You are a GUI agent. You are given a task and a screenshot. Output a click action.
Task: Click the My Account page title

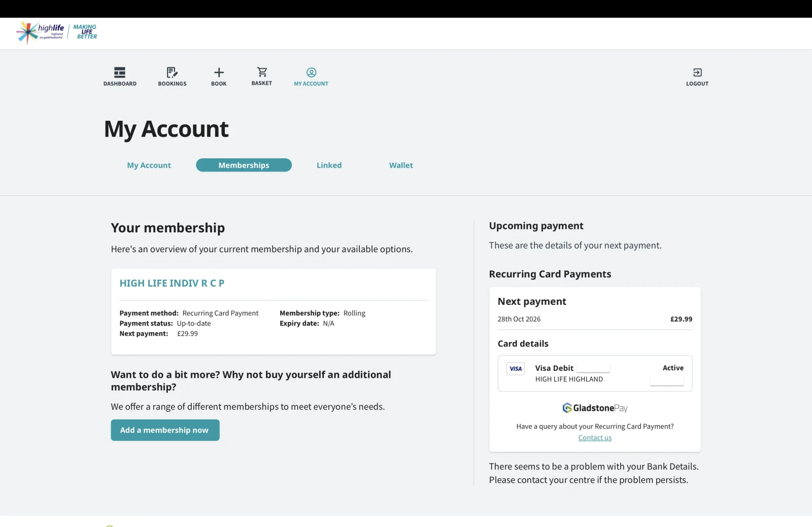tap(166, 129)
